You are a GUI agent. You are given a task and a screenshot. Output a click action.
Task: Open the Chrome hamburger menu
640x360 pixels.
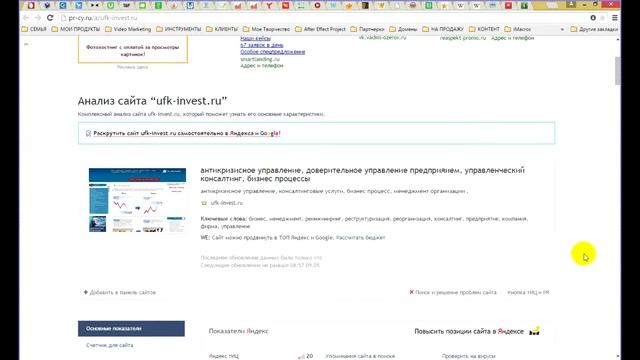point(615,18)
